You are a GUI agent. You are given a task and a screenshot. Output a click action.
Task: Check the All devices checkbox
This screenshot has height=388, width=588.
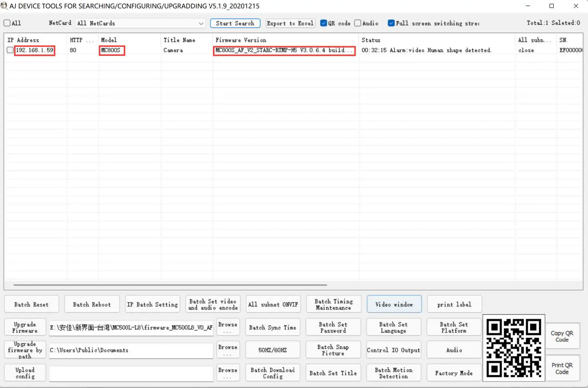coord(7,23)
